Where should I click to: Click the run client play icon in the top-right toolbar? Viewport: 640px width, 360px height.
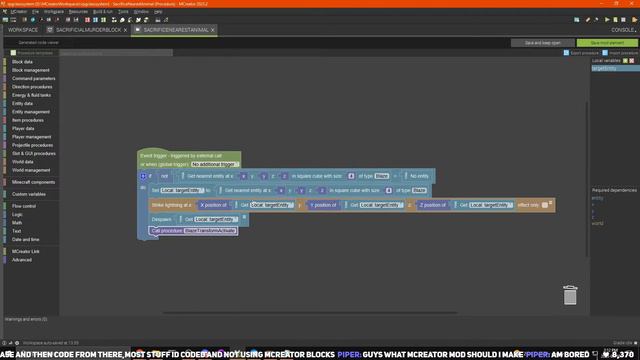click(x=607, y=20)
